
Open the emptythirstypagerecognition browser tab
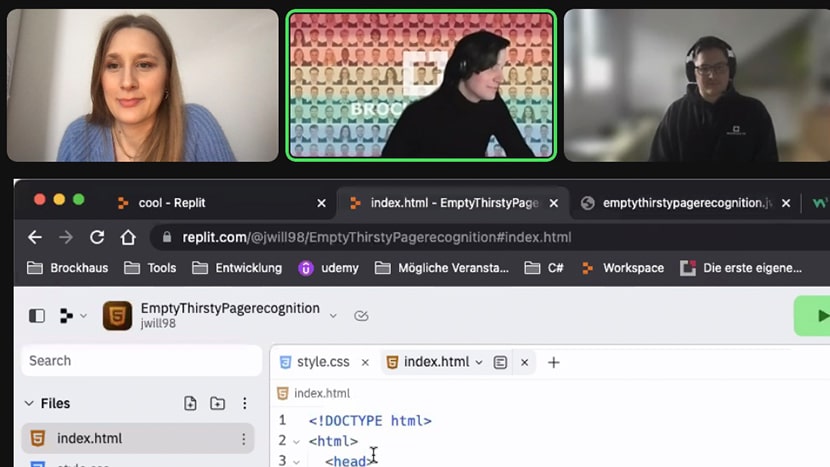point(686,203)
